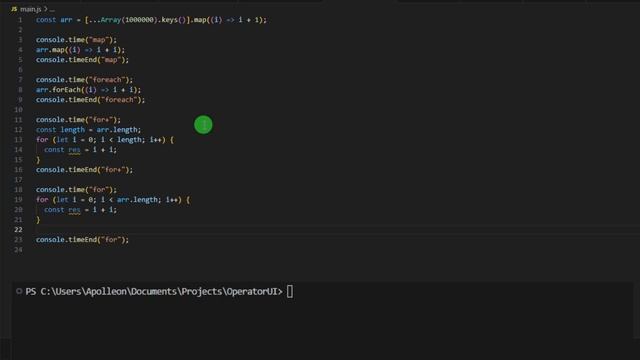Click the JS file icon in breadcrumb
This screenshot has height=360, width=640.
click(14, 9)
